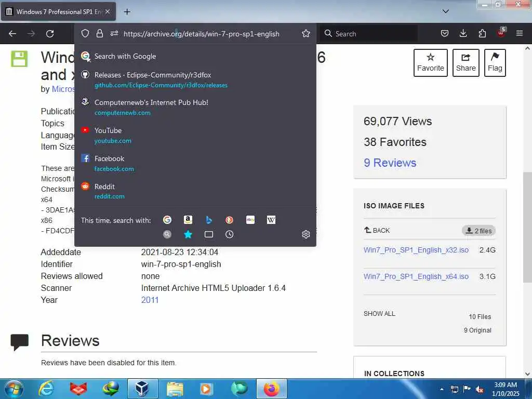
Task: Click the Save to Pocket icon
Action: pyautogui.click(x=445, y=33)
